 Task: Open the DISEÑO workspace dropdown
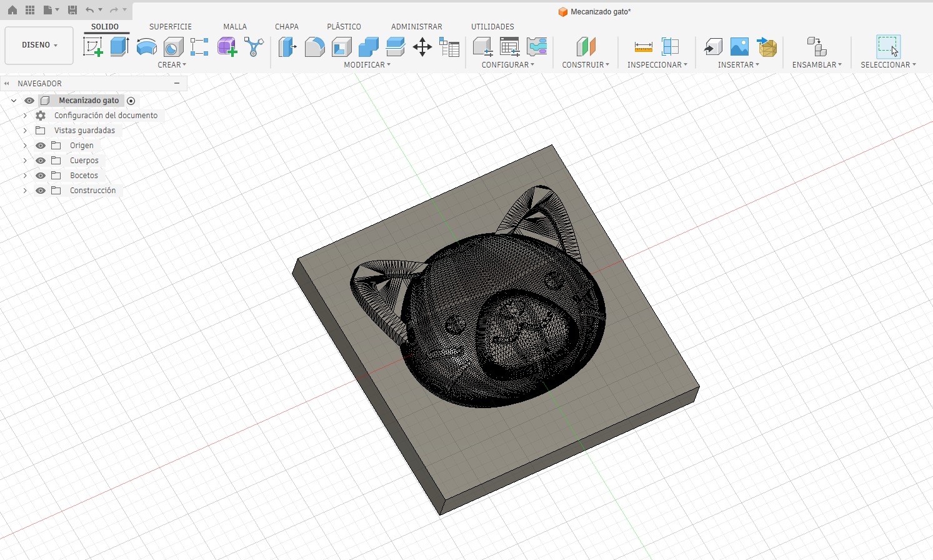(x=39, y=46)
